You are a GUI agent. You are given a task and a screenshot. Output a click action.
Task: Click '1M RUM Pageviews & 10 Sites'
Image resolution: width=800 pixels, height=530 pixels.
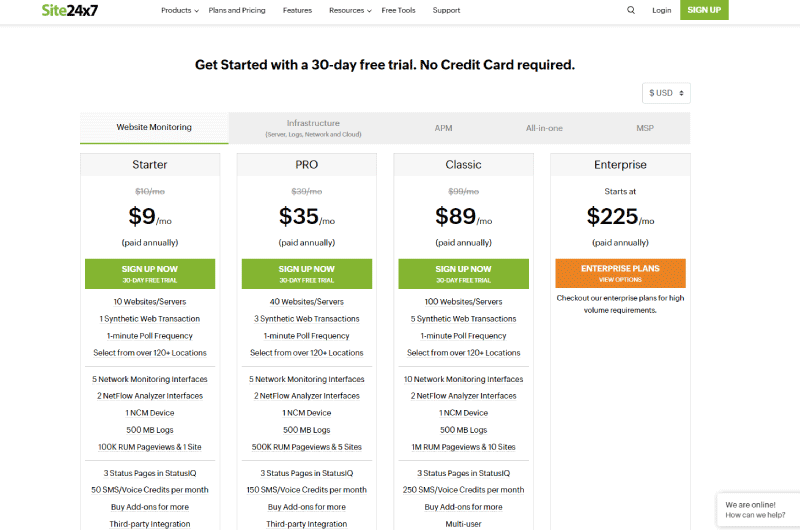point(463,447)
